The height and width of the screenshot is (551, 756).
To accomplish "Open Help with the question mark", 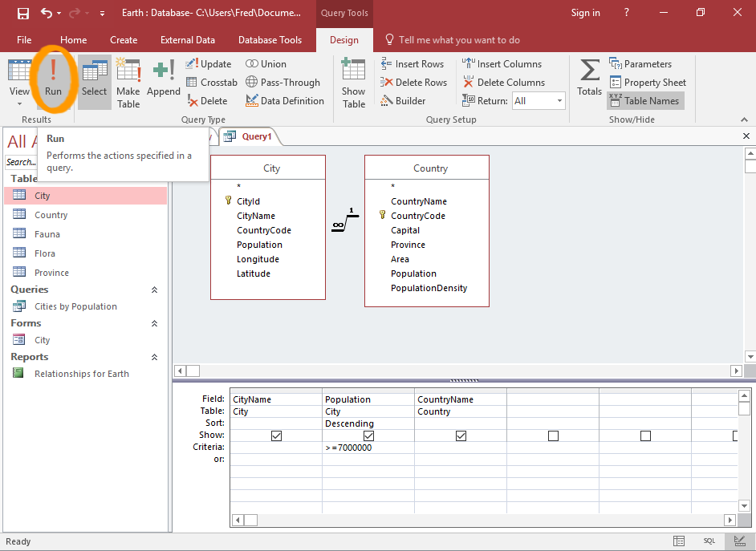I will pos(626,13).
